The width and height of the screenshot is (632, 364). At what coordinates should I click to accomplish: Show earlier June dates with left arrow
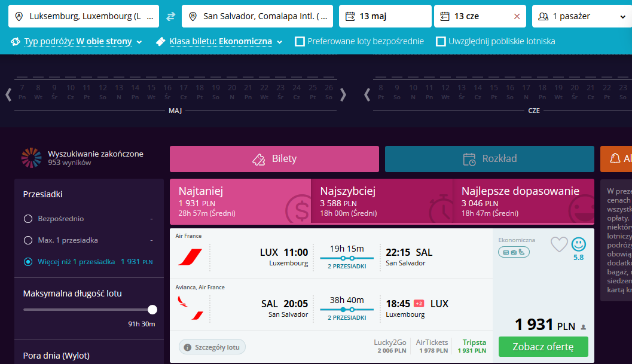[x=367, y=94]
